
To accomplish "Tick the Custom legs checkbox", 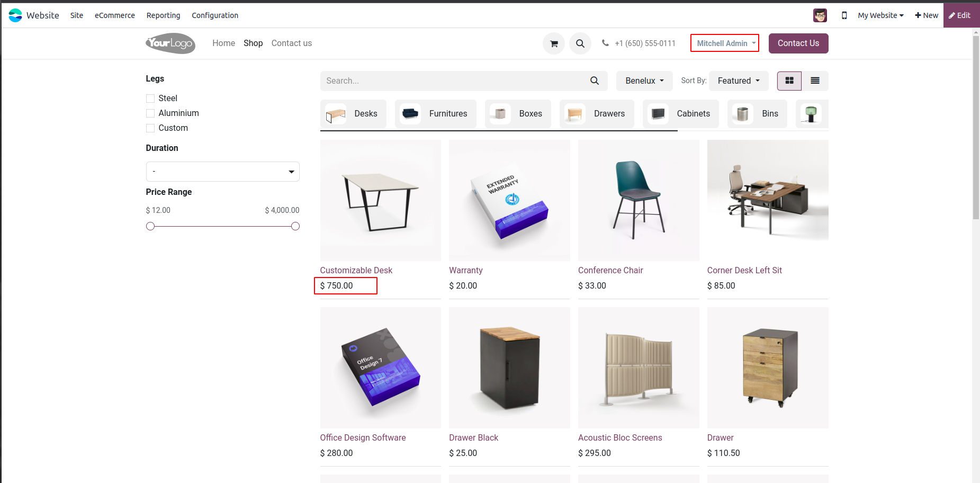I will [150, 128].
